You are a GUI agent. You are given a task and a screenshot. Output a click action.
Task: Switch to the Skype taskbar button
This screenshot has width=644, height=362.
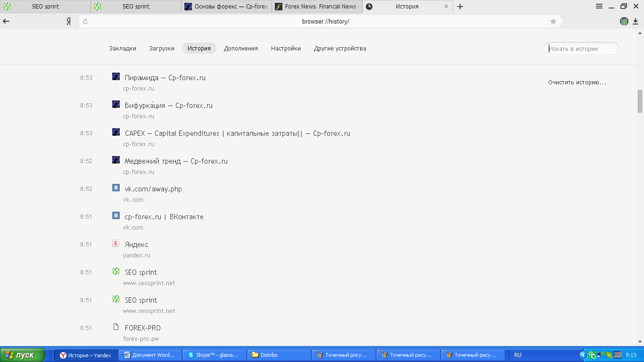[x=215, y=355]
